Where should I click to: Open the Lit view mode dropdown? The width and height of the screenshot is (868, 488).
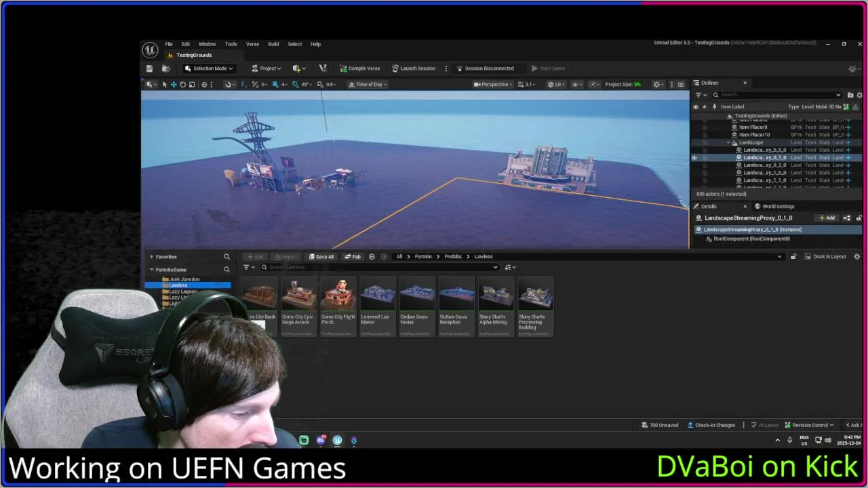coord(556,85)
